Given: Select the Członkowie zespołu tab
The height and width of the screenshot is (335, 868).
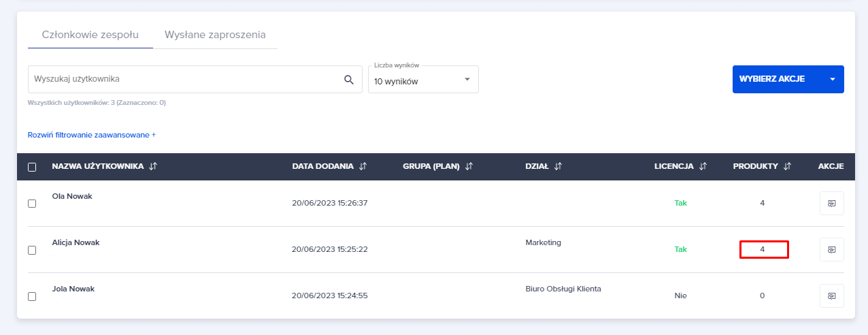Looking at the screenshot, I should pyautogui.click(x=90, y=35).
